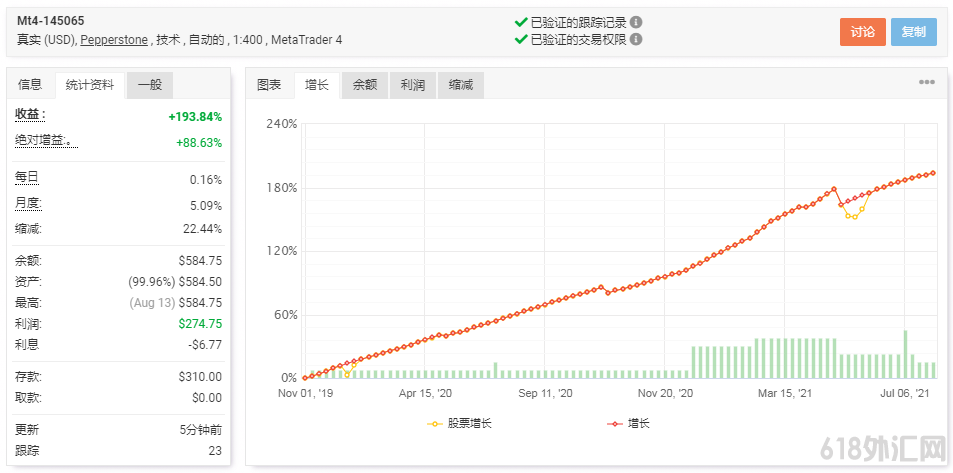Click the 绝对增益 label
Viewport: 953px width, 473px height.
(47, 140)
